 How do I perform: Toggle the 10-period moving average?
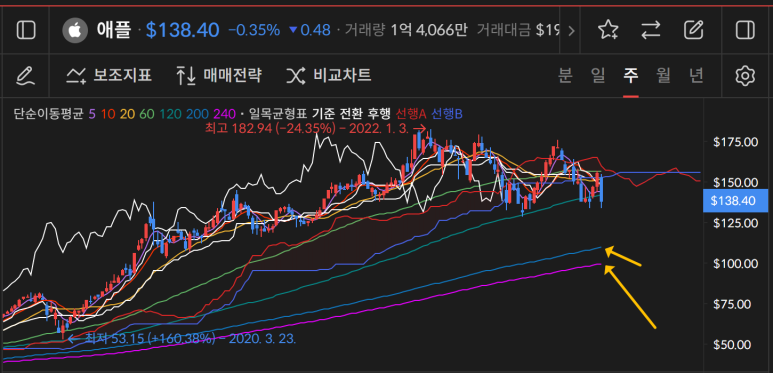108,114
